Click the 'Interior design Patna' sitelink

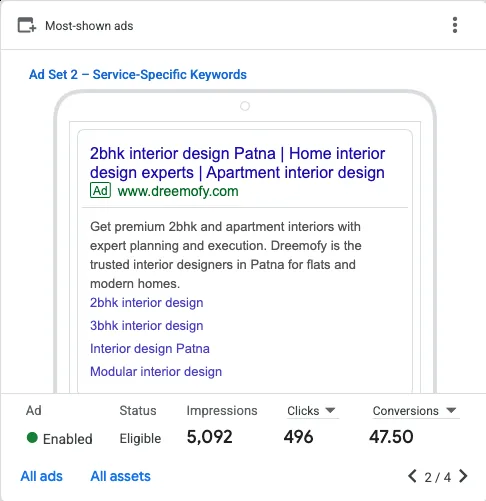tap(150, 349)
